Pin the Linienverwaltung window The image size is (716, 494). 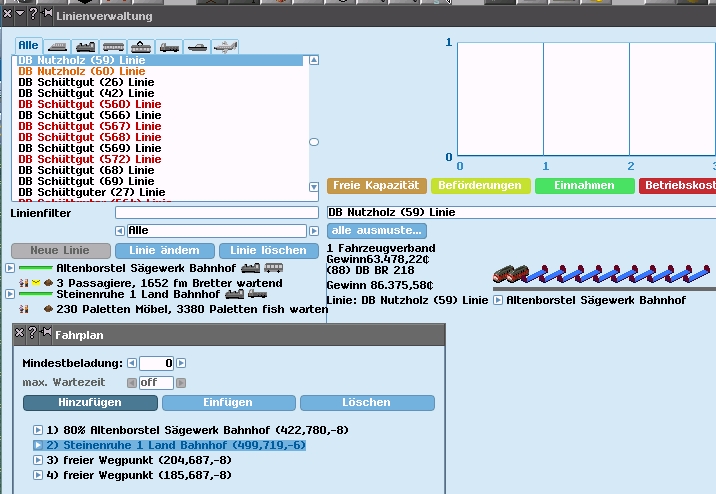pos(47,13)
